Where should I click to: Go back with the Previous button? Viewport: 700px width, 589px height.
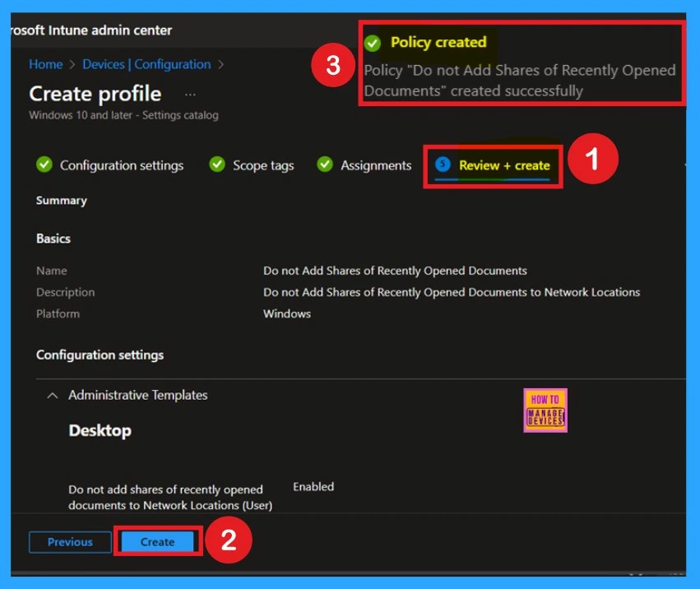coord(70,541)
